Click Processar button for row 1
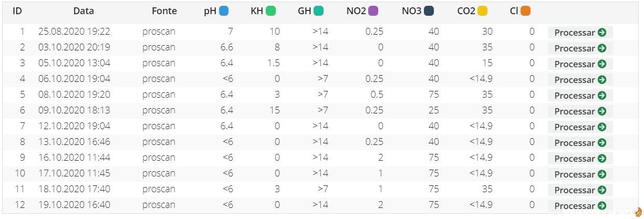The height and width of the screenshot is (219, 644). pos(580,33)
